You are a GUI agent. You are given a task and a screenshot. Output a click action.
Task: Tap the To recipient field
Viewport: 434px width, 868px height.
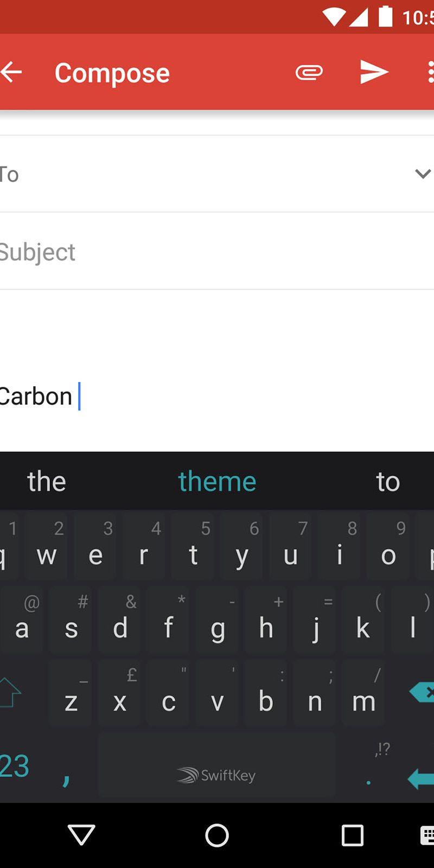206,174
